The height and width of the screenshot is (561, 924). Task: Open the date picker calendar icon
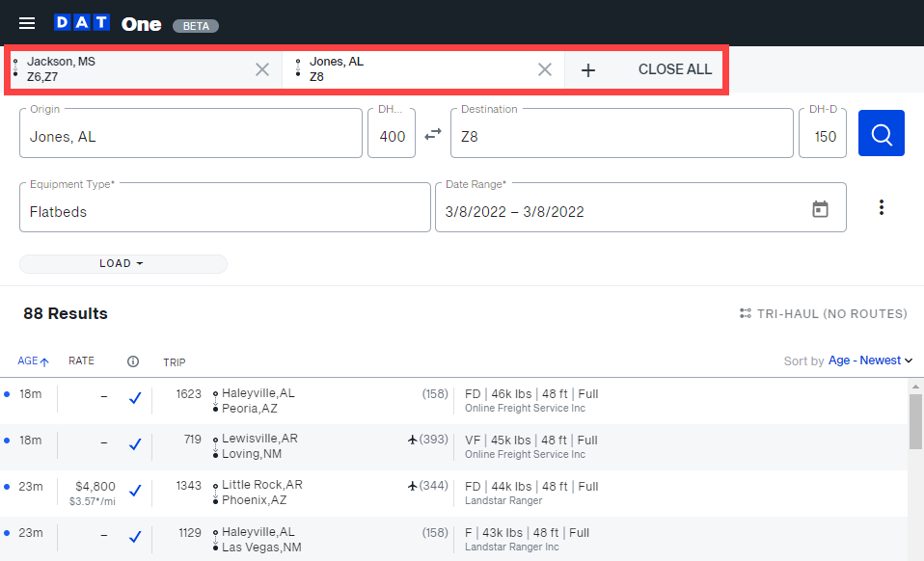click(820, 207)
